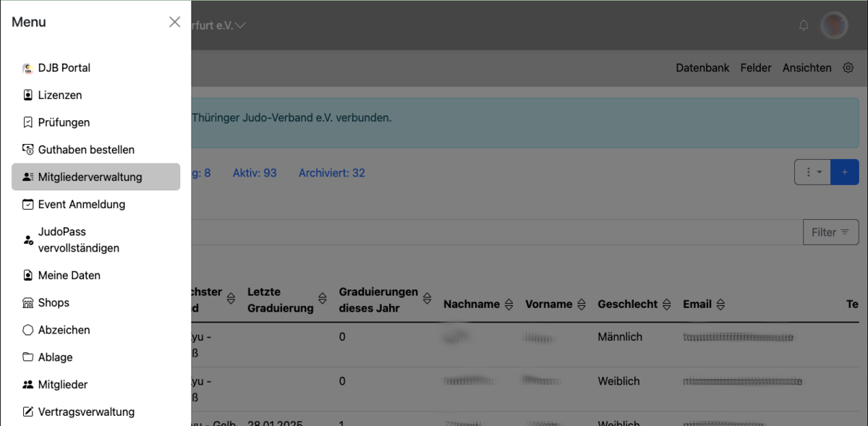
Task: Click the Abzeichen menu entry
Action: [x=64, y=330]
